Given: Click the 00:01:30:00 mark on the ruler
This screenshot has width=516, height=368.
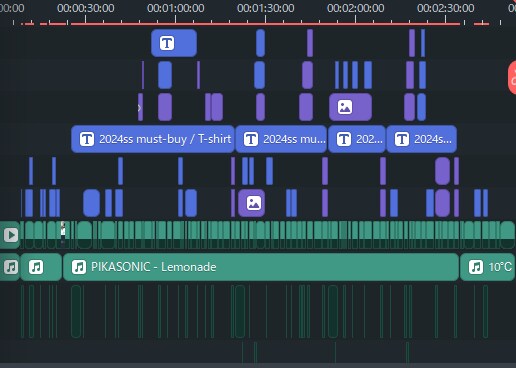Looking at the screenshot, I should click(x=266, y=8).
